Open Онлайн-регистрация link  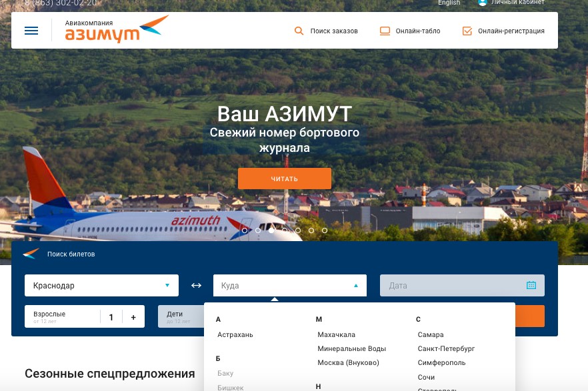(511, 31)
